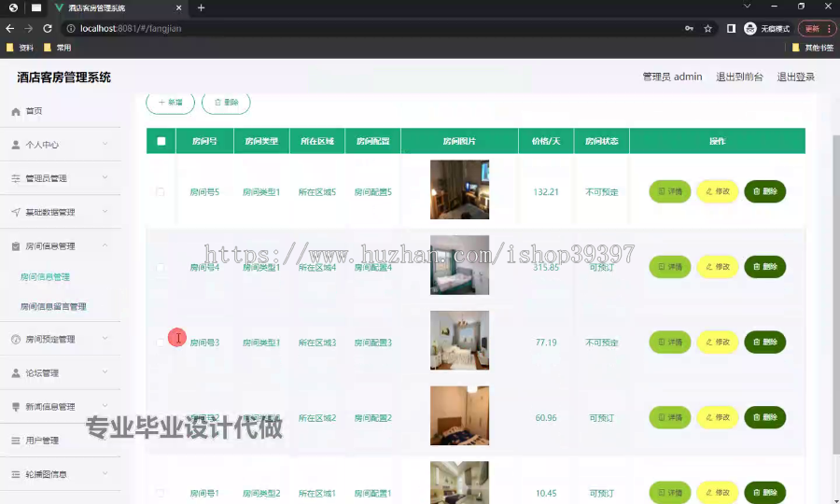Click 删除 for the 房间号5 row

coord(765,191)
